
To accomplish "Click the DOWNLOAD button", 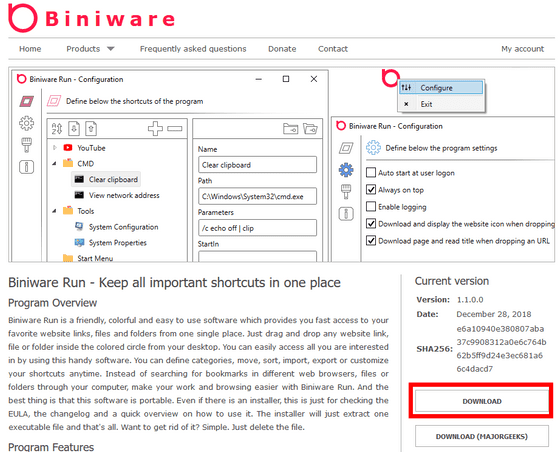I will tap(482, 401).
